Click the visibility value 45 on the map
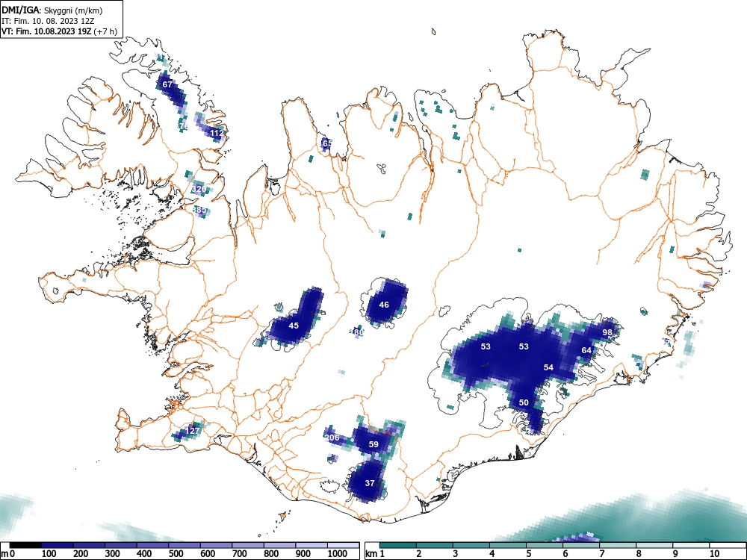The width and height of the screenshot is (747, 560). (294, 326)
